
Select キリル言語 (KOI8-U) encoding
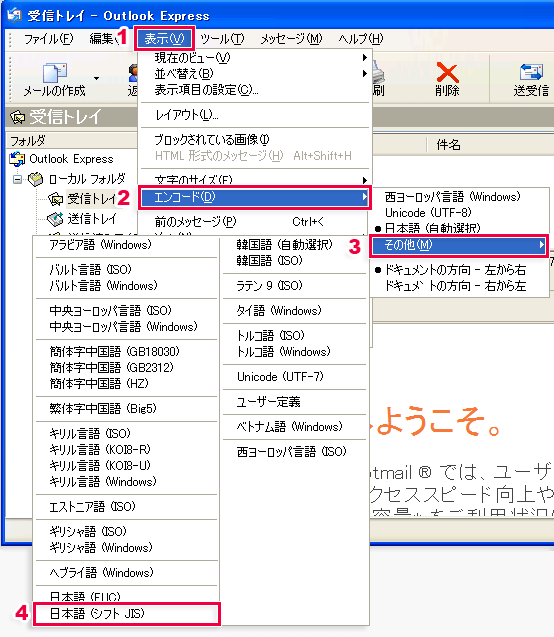point(127,465)
